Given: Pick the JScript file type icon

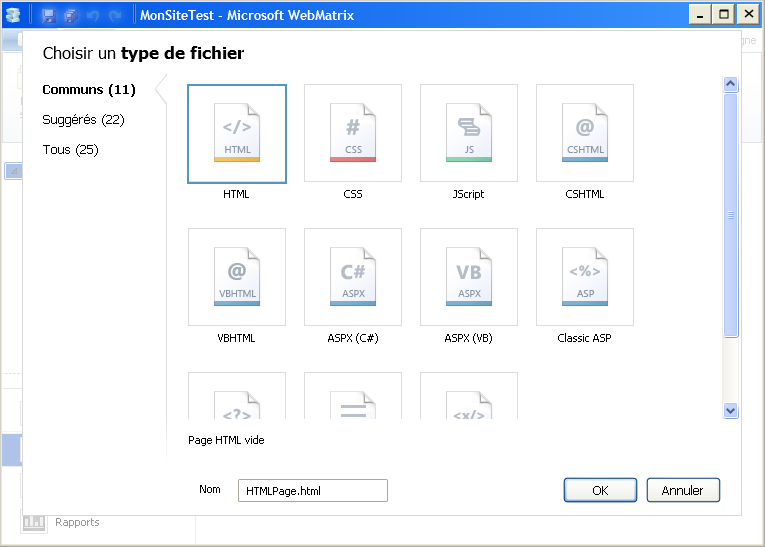Looking at the screenshot, I should coord(469,134).
